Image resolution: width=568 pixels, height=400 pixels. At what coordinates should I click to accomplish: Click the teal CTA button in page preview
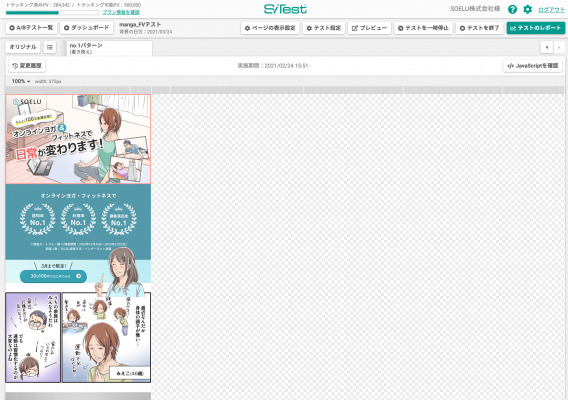pyautogui.click(x=53, y=276)
